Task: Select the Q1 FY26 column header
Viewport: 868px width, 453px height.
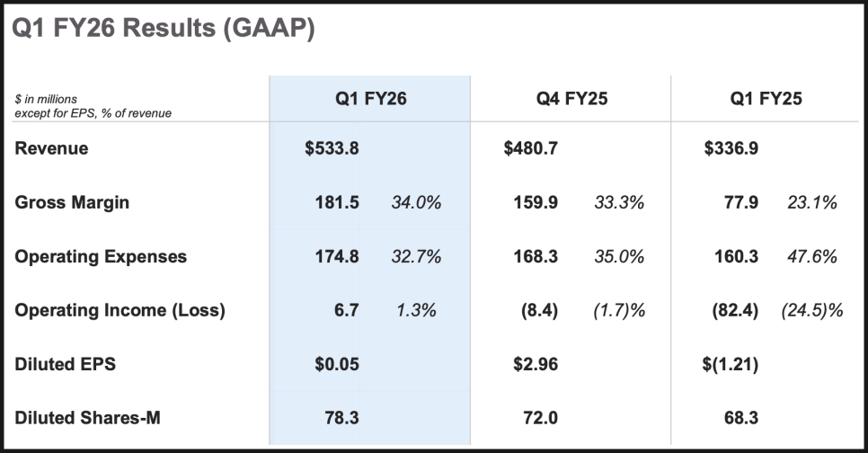Action: [x=369, y=99]
